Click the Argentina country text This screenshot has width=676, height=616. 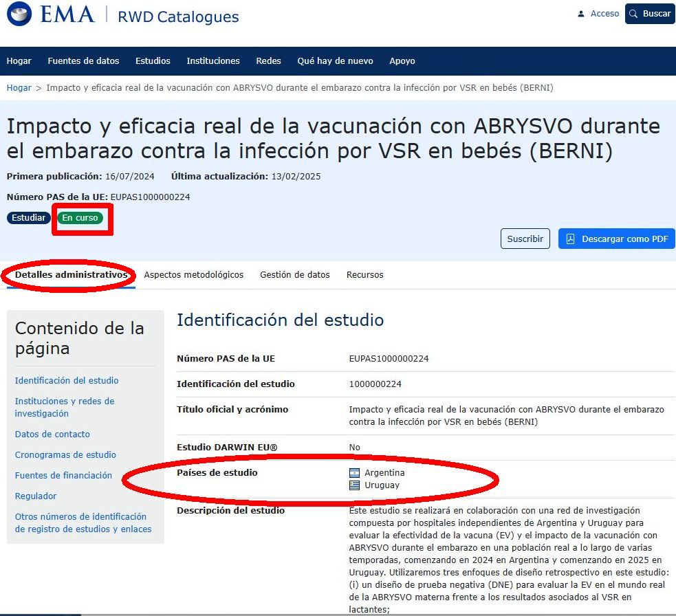pyautogui.click(x=384, y=473)
